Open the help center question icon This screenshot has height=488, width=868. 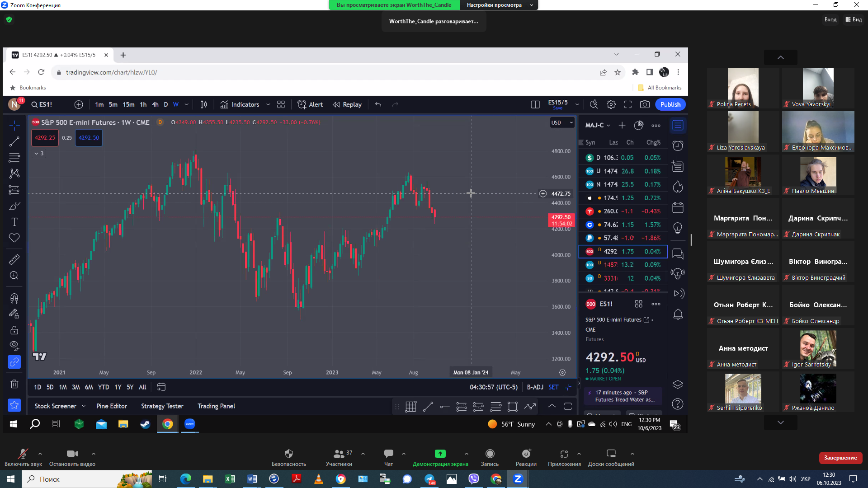click(678, 404)
